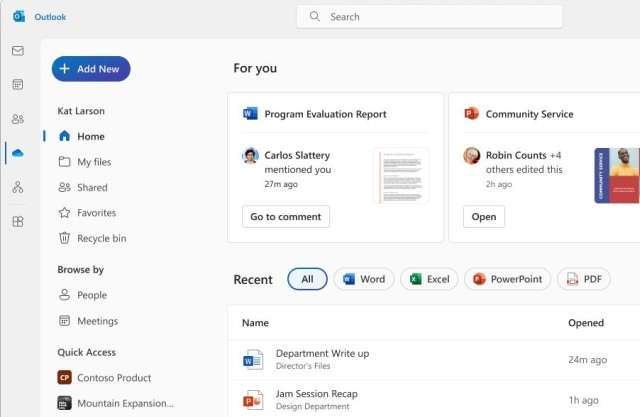Select the All filter in Recent

307,280
